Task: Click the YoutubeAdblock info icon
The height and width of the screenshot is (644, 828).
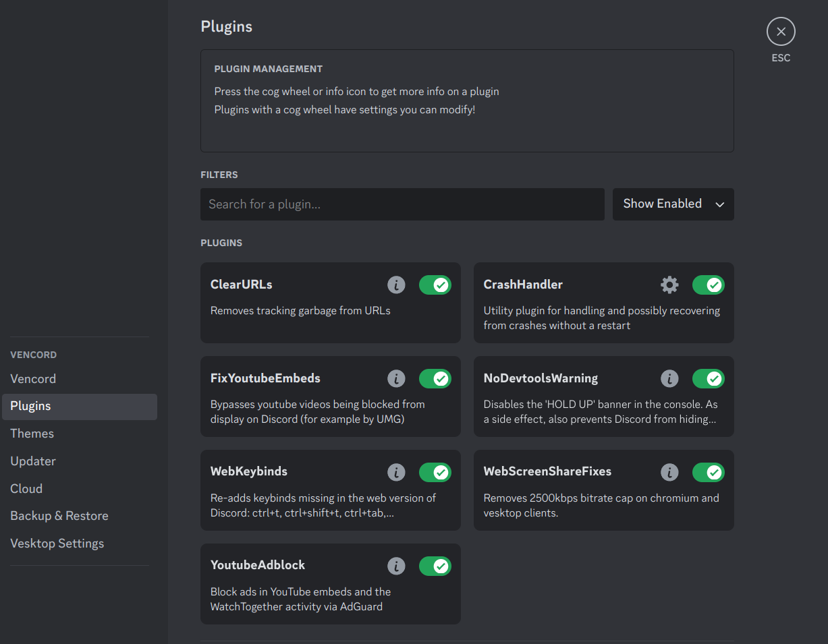Action: pos(396,566)
